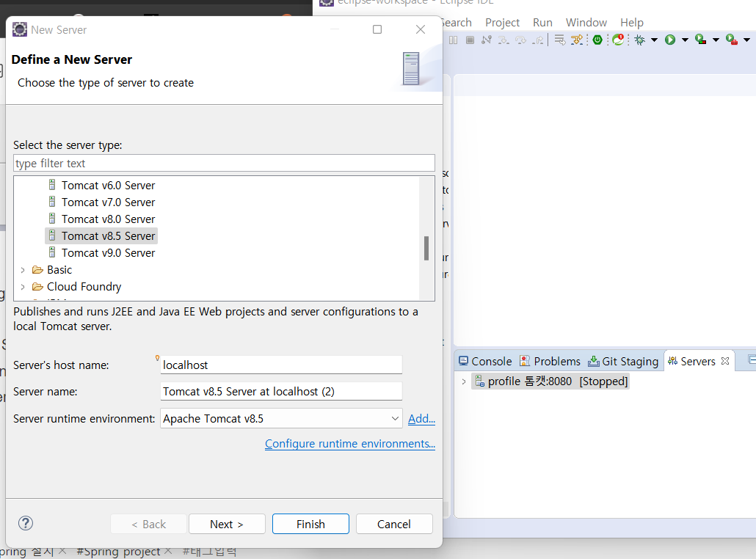Expand the Cloud Foundry folder
Screen dimensions: 756x559
[x=23, y=287]
